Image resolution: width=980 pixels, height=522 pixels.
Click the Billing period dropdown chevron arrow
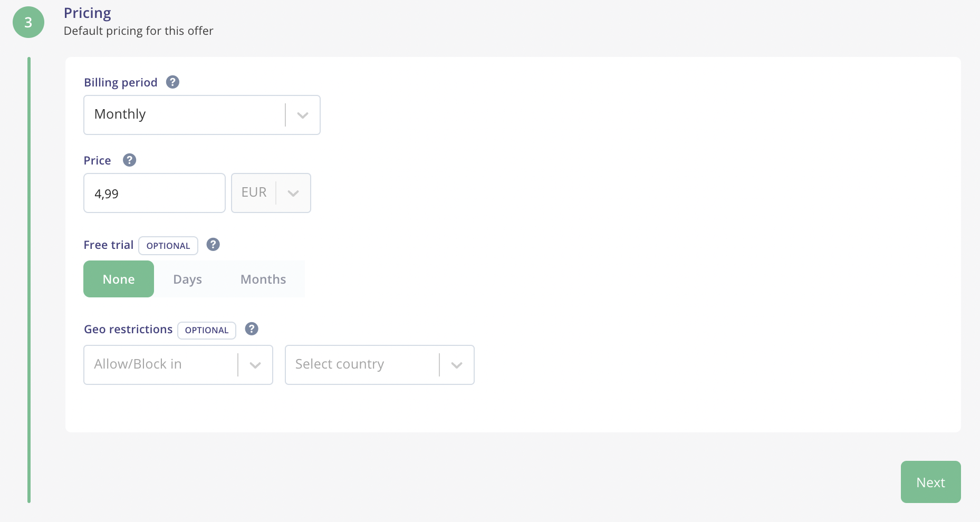pyautogui.click(x=303, y=115)
